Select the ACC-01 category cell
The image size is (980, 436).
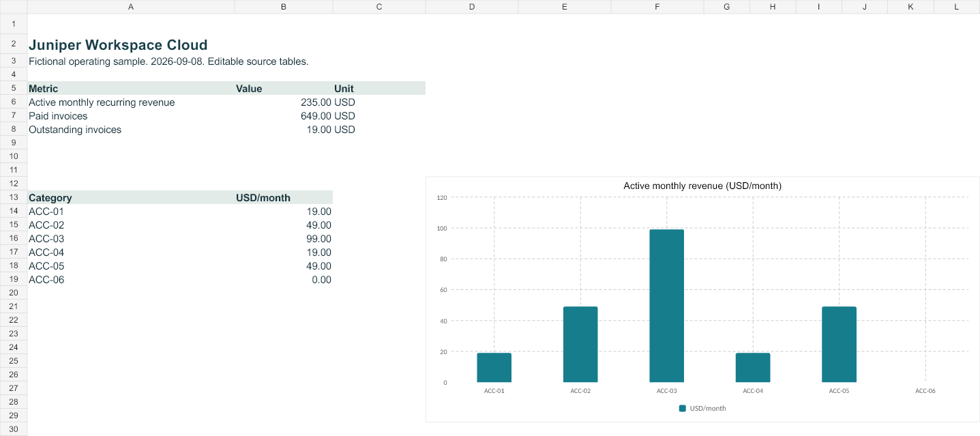coord(131,212)
